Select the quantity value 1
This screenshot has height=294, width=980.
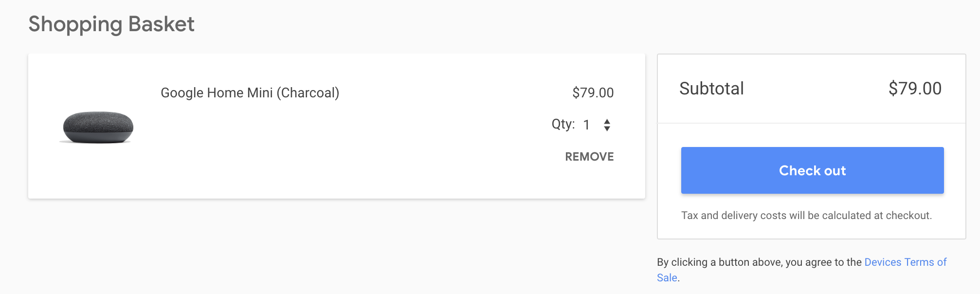[x=586, y=125]
